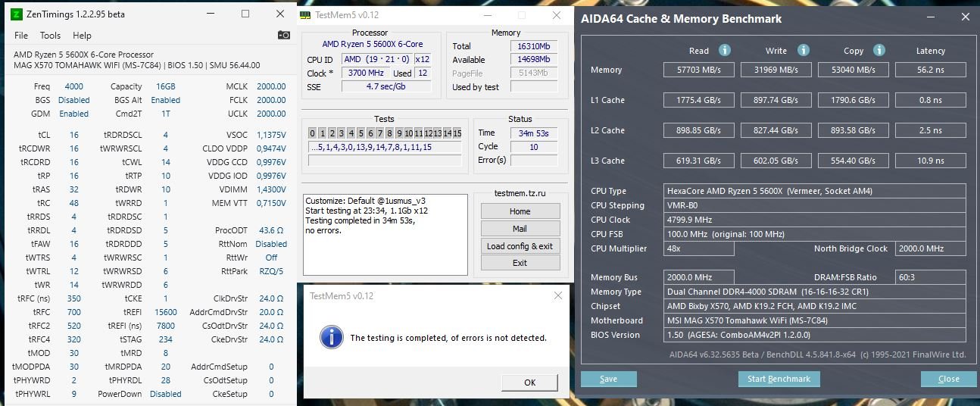Click the BIOS Version field in AIDA64
Screen dimensions: 980x406
(815, 335)
